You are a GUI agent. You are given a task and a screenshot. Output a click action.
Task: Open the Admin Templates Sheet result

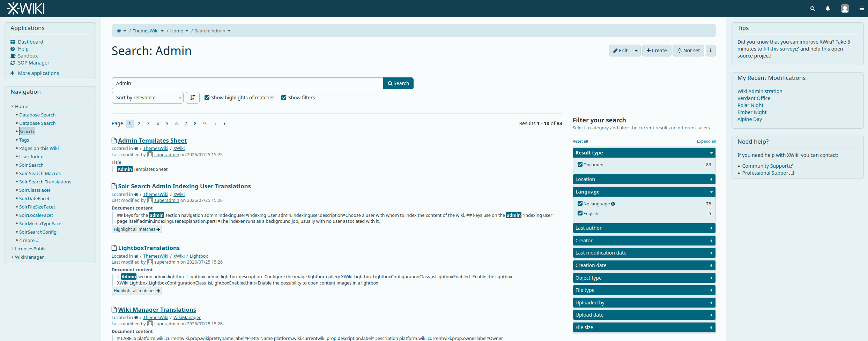point(152,141)
